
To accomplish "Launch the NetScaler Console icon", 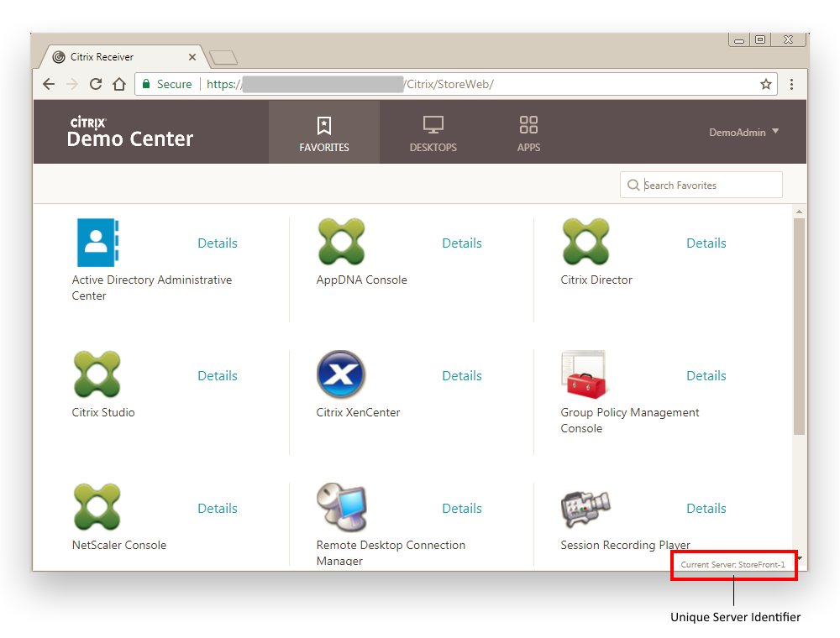I will click(97, 507).
